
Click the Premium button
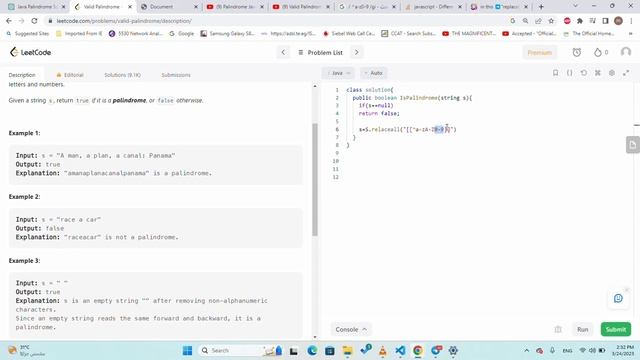point(539,52)
